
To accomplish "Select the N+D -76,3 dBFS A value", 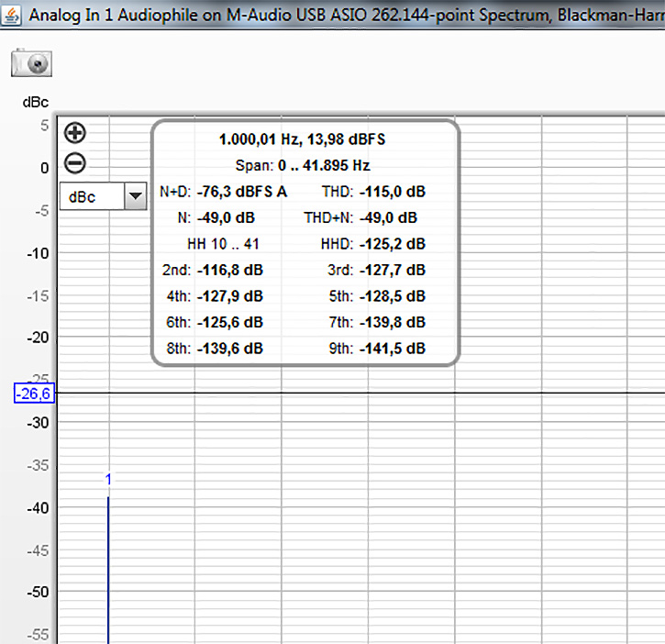I will [x=242, y=192].
